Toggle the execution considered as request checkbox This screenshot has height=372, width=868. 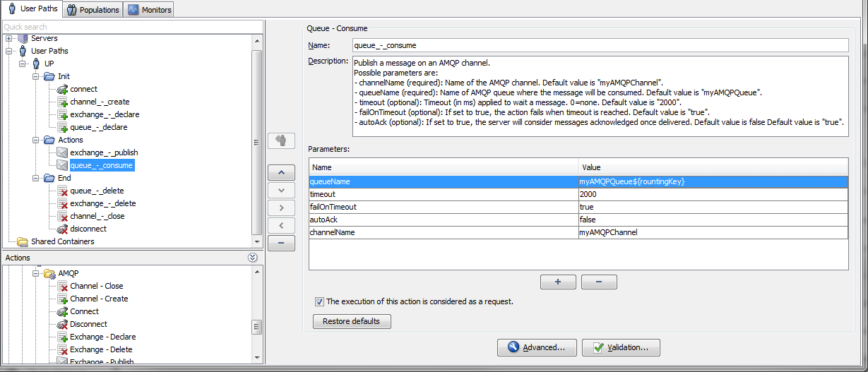[319, 301]
